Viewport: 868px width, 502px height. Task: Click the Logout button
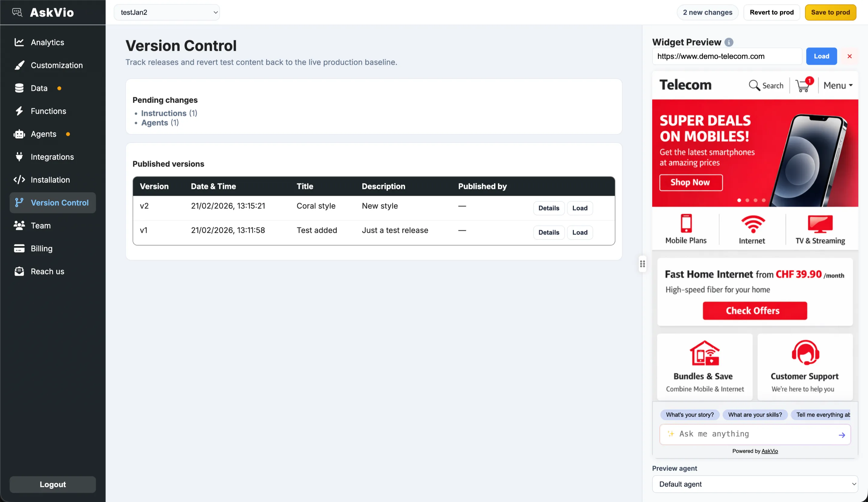coord(53,484)
